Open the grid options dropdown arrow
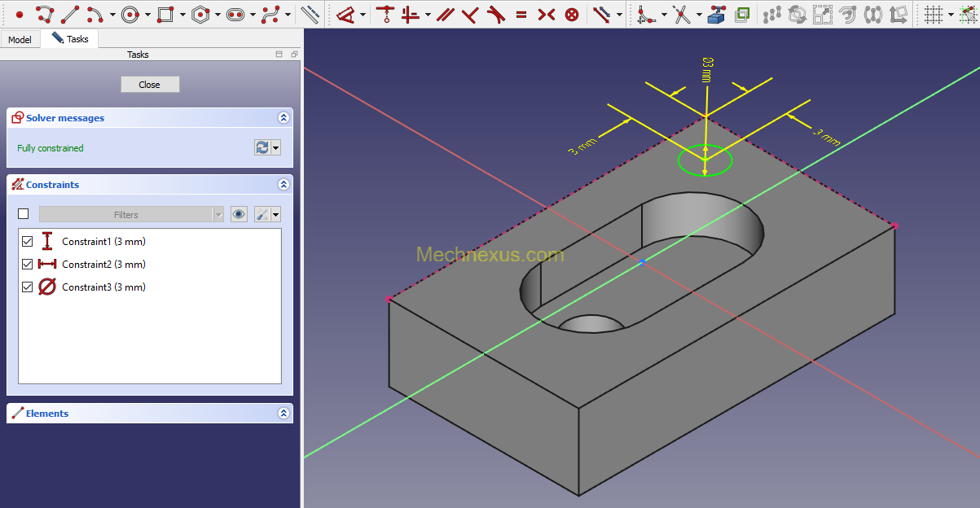Viewport: 980px width, 508px height. 950,14
